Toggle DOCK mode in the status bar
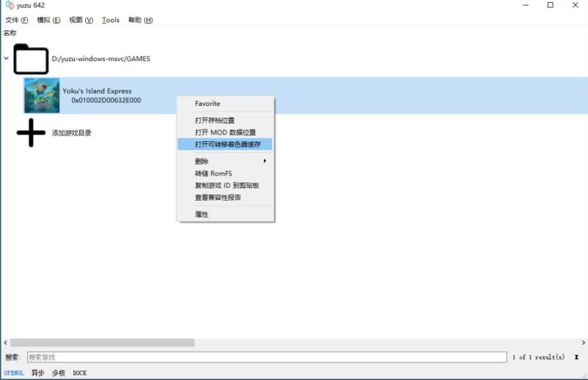 pos(79,373)
